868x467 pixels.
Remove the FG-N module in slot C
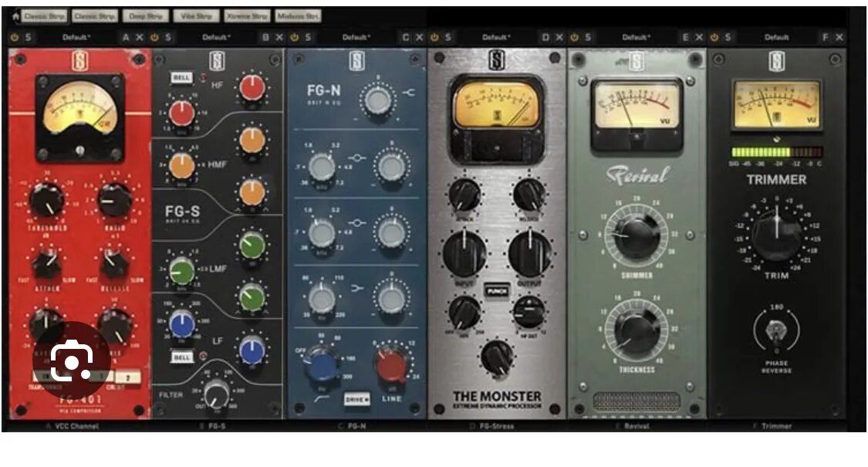[x=420, y=38]
